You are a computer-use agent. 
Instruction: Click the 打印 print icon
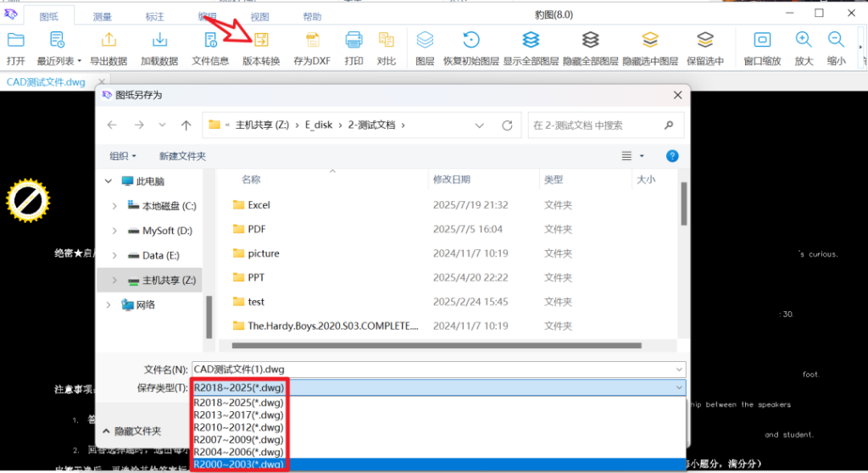point(353,40)
